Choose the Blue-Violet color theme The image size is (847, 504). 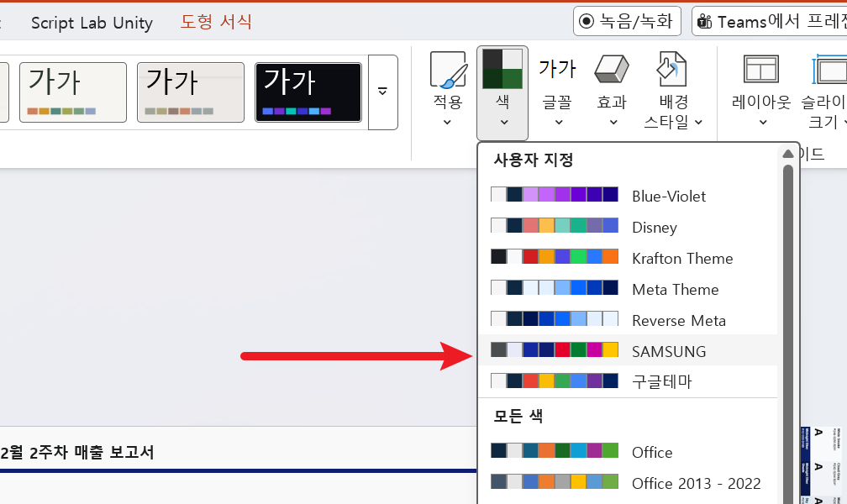coord(628,196)
